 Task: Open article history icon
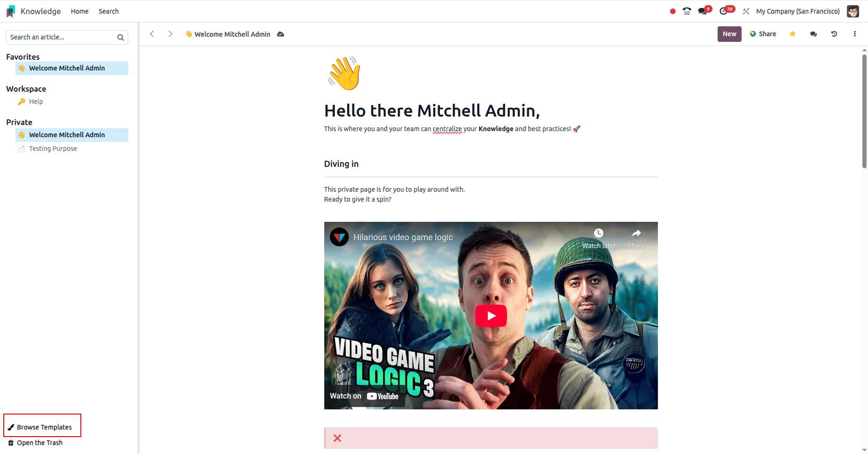(834, 34)
